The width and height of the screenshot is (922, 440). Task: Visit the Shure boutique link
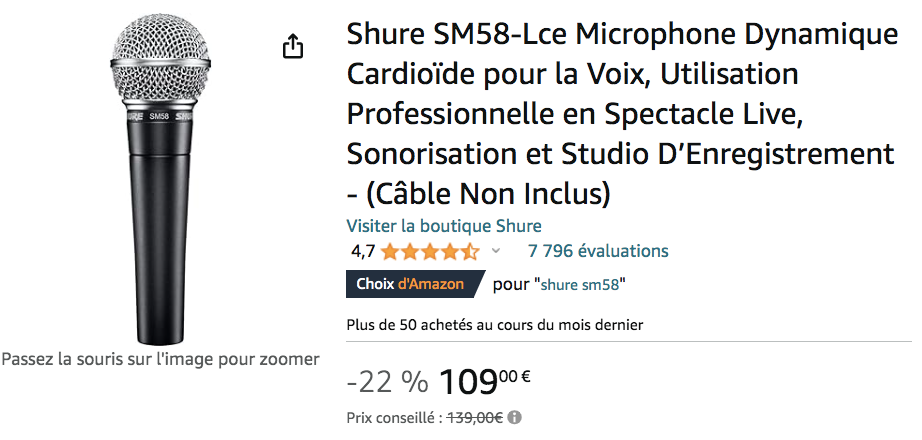[444, 225]
